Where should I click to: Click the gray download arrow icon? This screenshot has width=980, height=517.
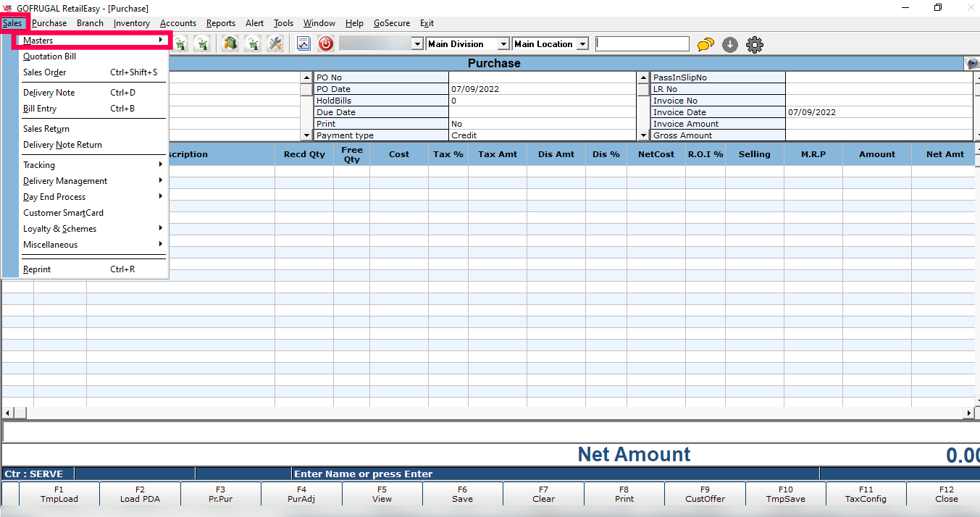tap(730, 45)
